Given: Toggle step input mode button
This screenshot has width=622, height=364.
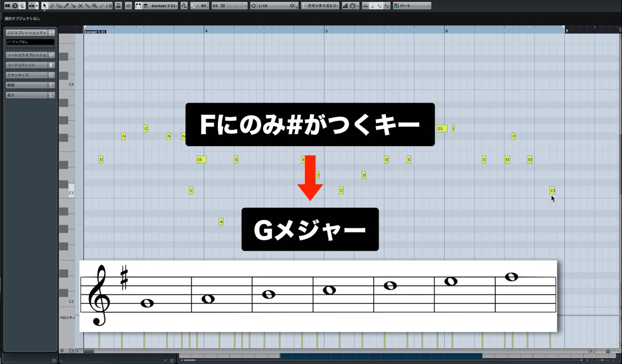Looking at the screenshot, I should [x=345, y=6].
